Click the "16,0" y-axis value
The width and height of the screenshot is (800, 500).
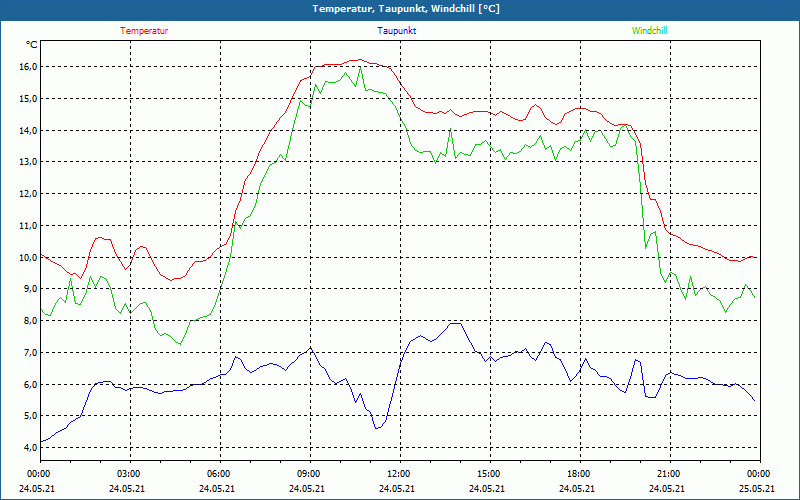click(29, 67)
